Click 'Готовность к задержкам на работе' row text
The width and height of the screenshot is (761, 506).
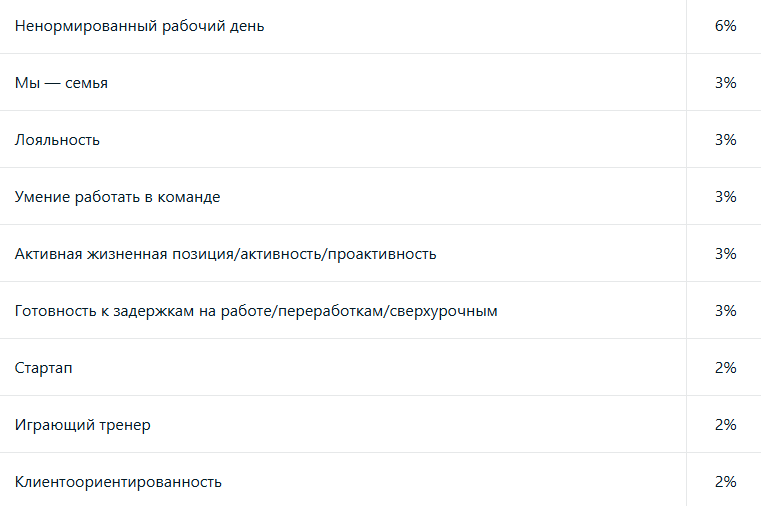256,311
